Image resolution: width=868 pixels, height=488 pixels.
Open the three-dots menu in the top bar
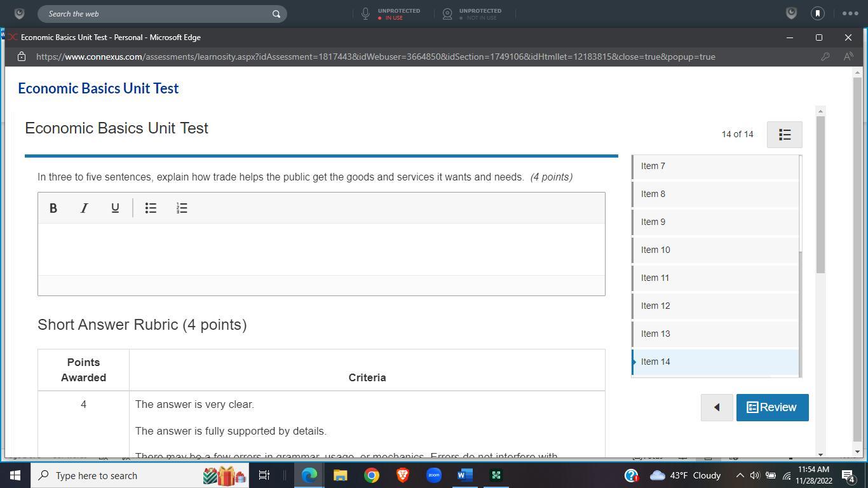click(x=850, y=13)
